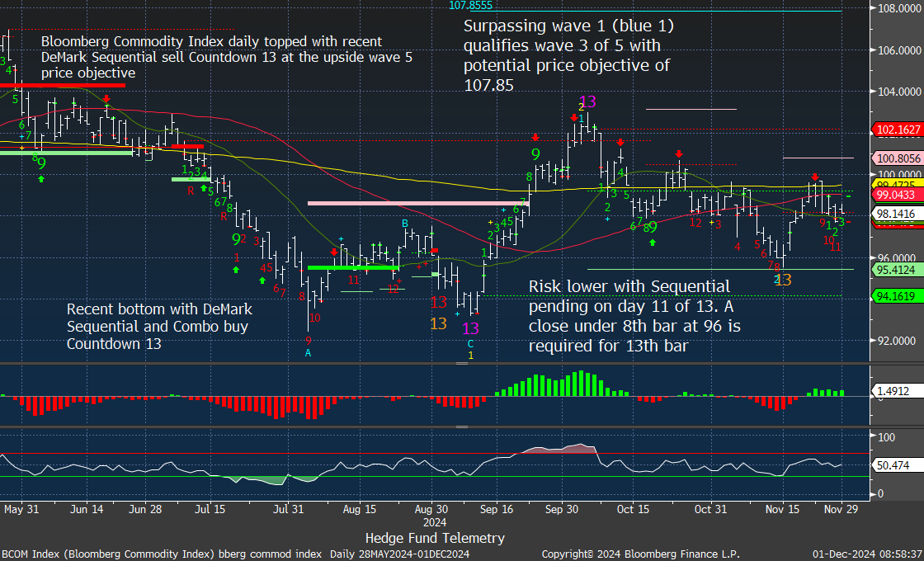Click the 96.0000 price axis label
The width and height of the screenshot is (924, 561).
coord(898,257)
